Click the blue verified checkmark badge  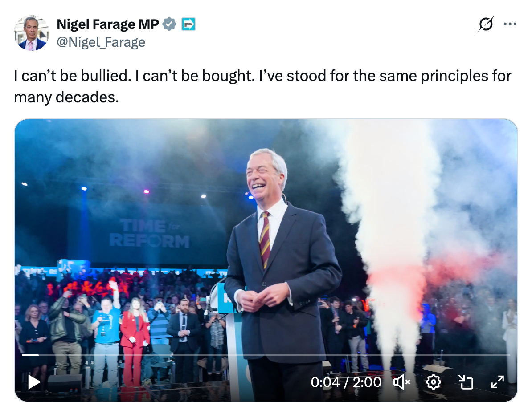(169, 24)
